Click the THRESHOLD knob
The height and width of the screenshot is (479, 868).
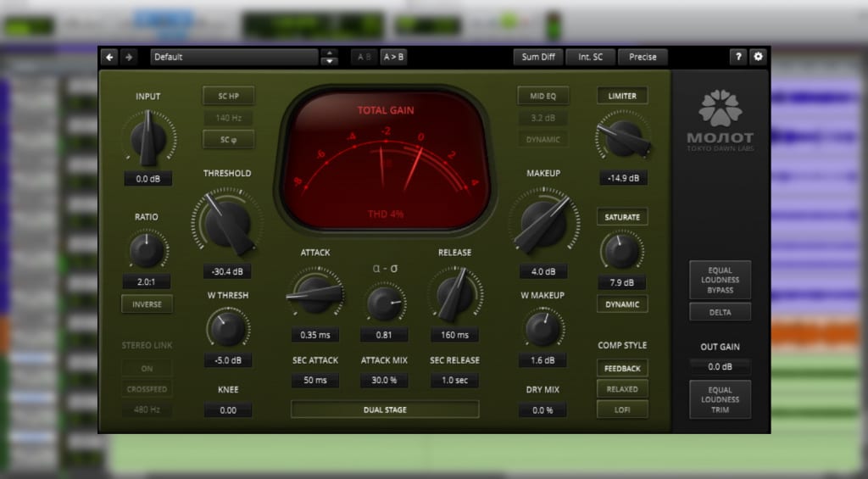click(x=227, y=223)
